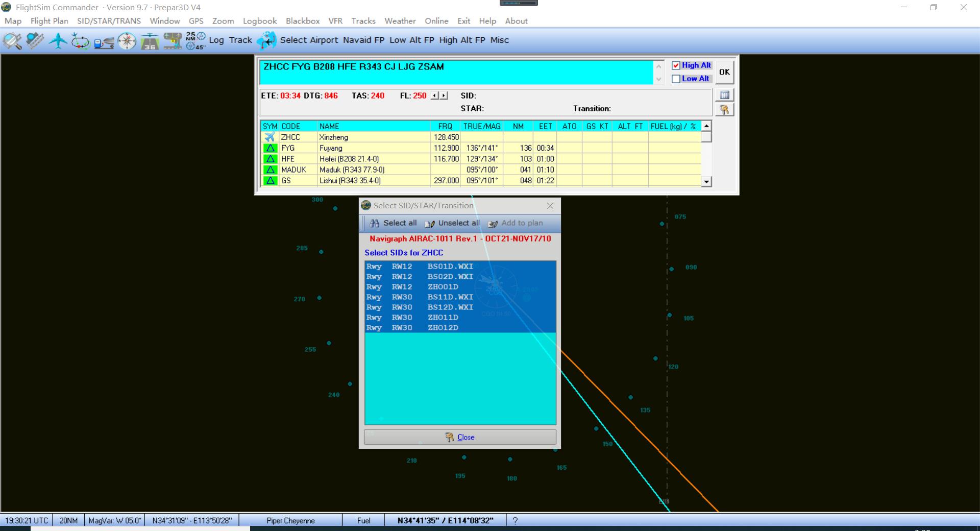
Task: Click the FlightSim Commander title bar app icon
Action: click(x=7, y=7)
